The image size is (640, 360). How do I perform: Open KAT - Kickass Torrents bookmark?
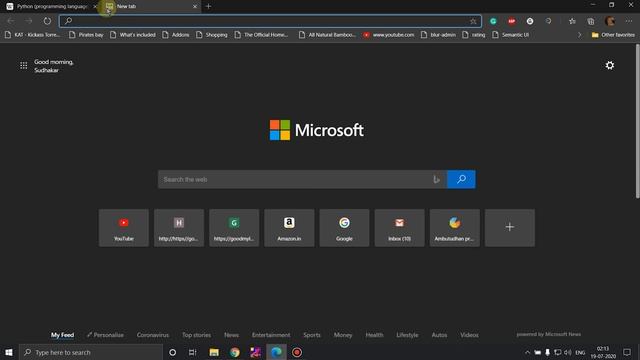pyautogui.click(x=33, y=35)
